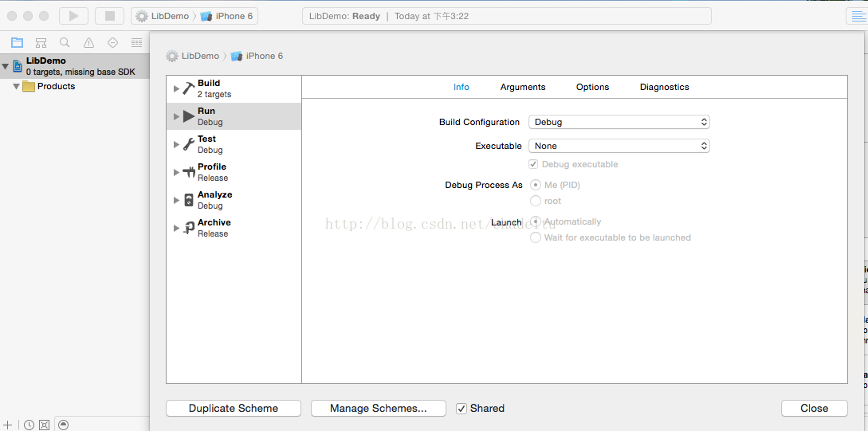Select the Me (PID) radio button
868x431 pixels.
click(536, 185)
